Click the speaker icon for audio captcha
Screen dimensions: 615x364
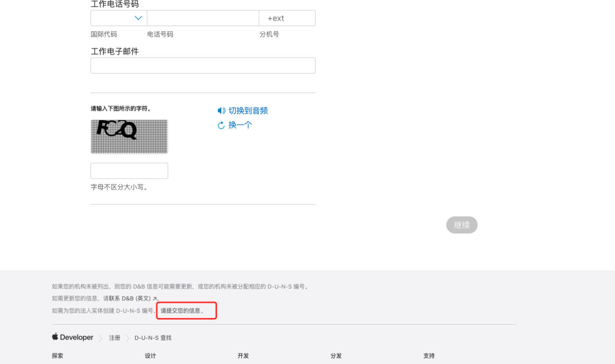click(x=221, y=111)
